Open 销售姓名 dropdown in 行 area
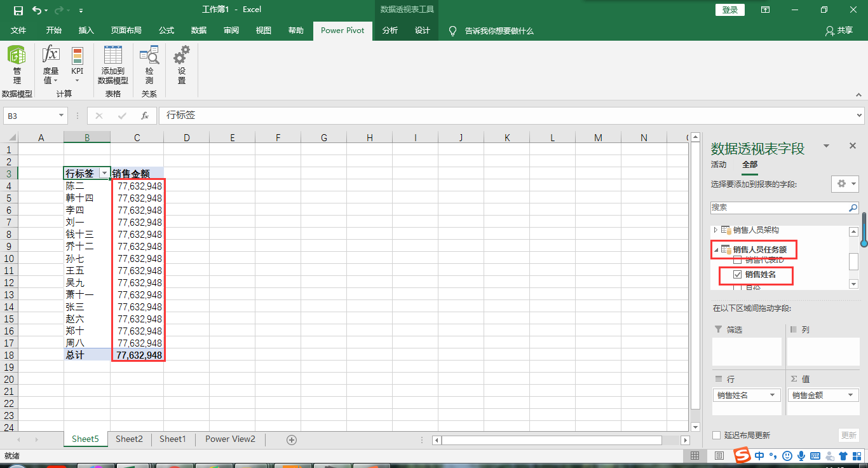Image resolution: width=868 pixels, height=468 pixels. (x=773, y=395)
